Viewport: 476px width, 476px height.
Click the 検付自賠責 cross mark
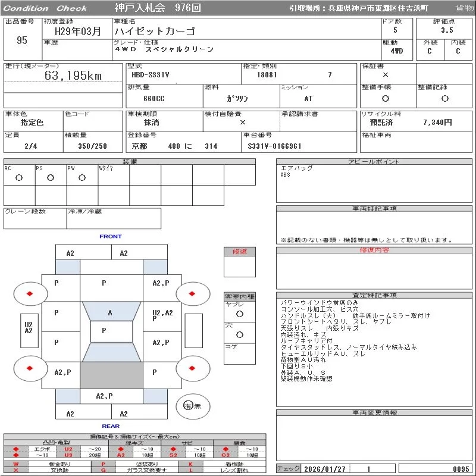tap(243, 123)
